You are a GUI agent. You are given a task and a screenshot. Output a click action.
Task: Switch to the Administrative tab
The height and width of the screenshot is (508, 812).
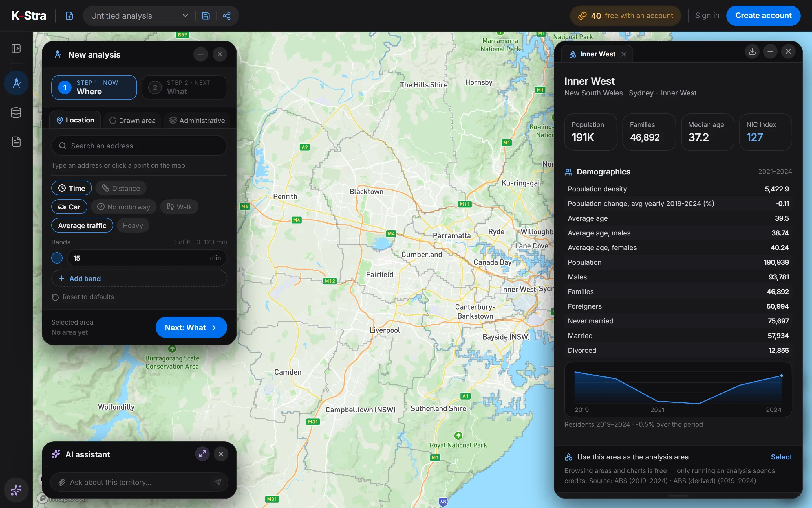pos(197,120)
